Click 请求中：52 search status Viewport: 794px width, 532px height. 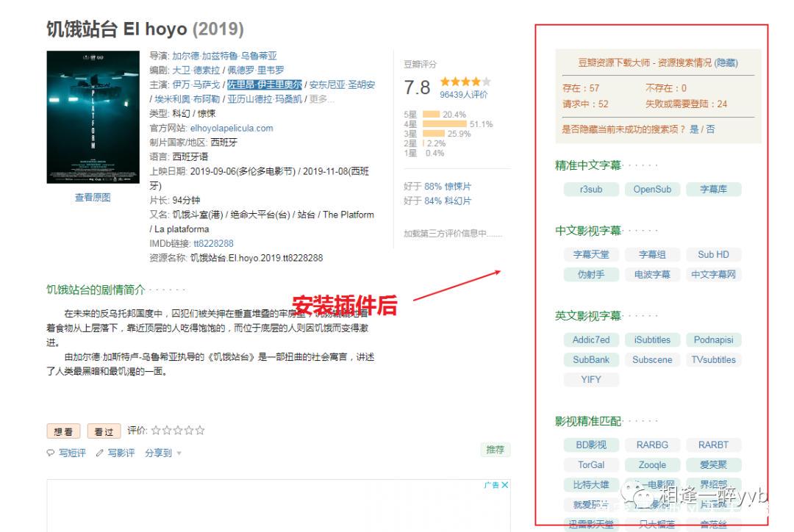585,104
